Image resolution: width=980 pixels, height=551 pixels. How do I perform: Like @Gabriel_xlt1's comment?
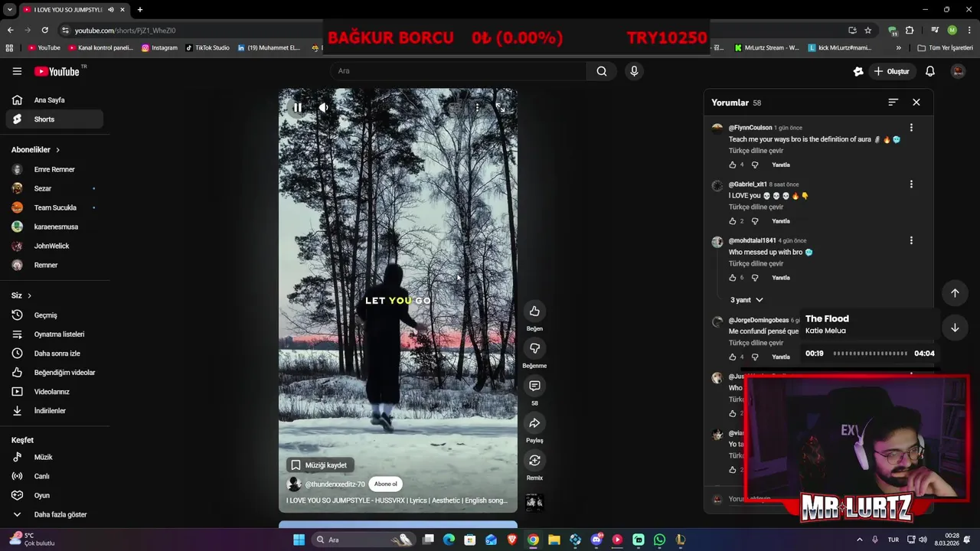click(733, 221)
